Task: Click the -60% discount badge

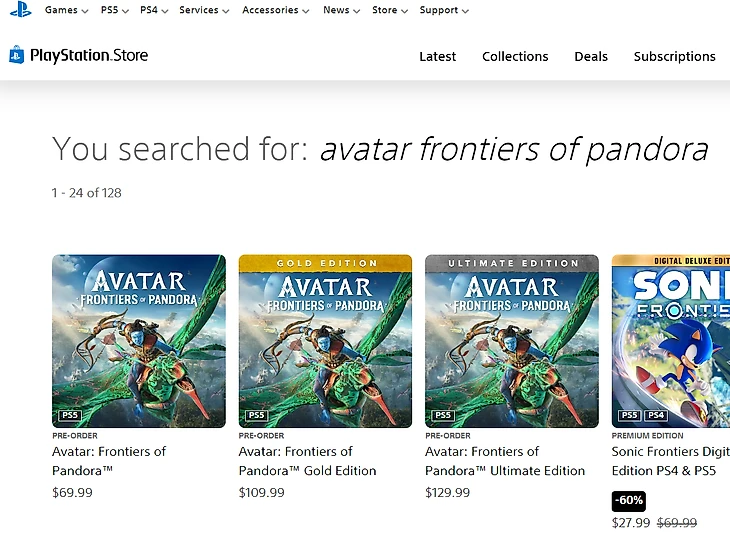Action: click(x=630, y=500)
